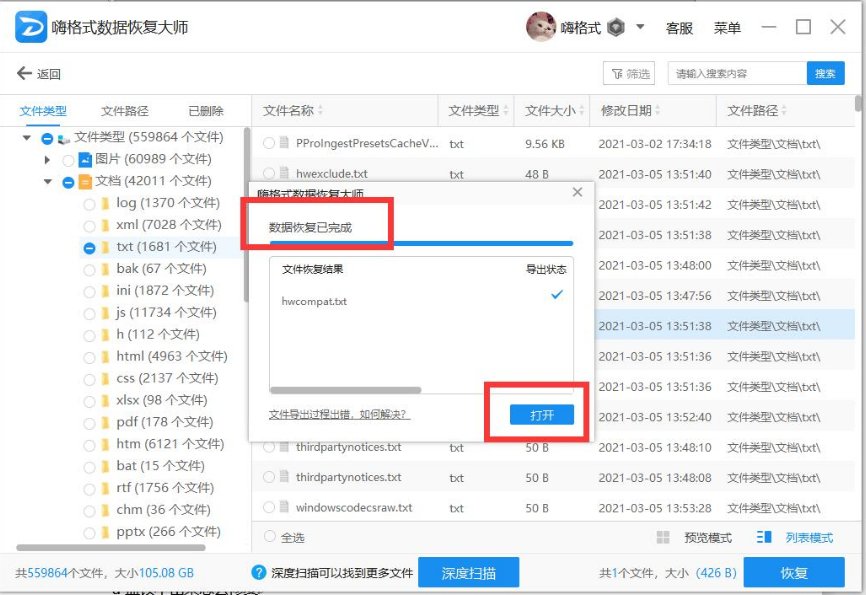The height and width of the screenshot is (595, 866).
Task: Click the pdf folder icon
Action: click(x=105, y=423)
